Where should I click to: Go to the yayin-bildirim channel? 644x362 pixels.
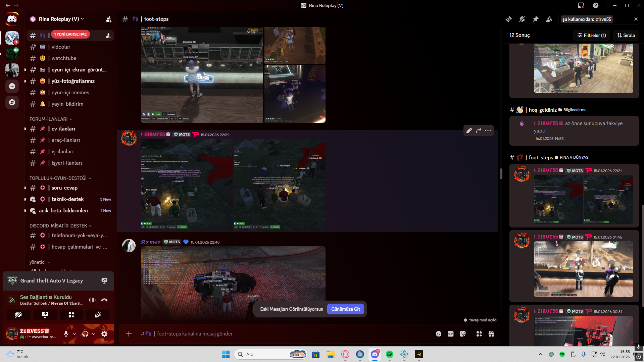point(70,104)
